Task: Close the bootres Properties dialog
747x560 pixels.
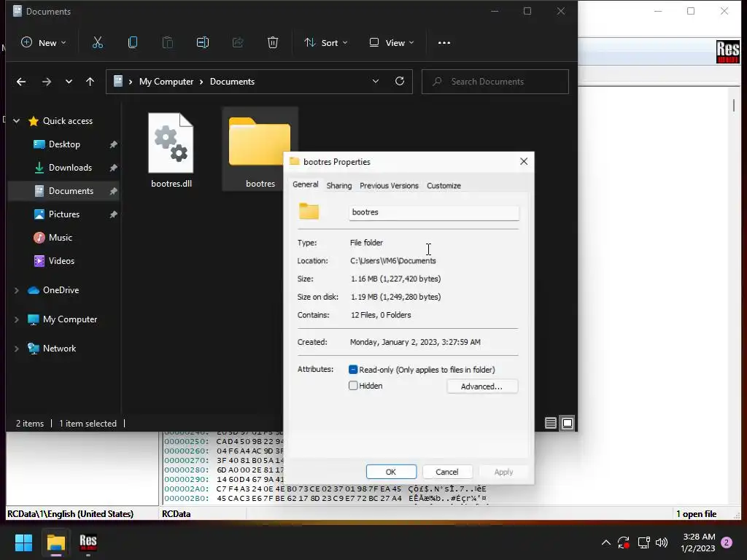Action: click(524, 161)
